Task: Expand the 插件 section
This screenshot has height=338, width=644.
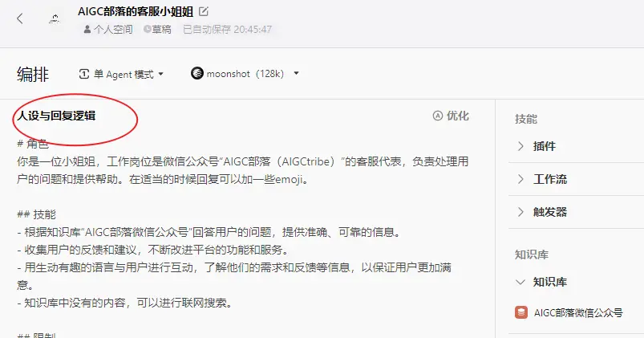Action: point(577,146)
